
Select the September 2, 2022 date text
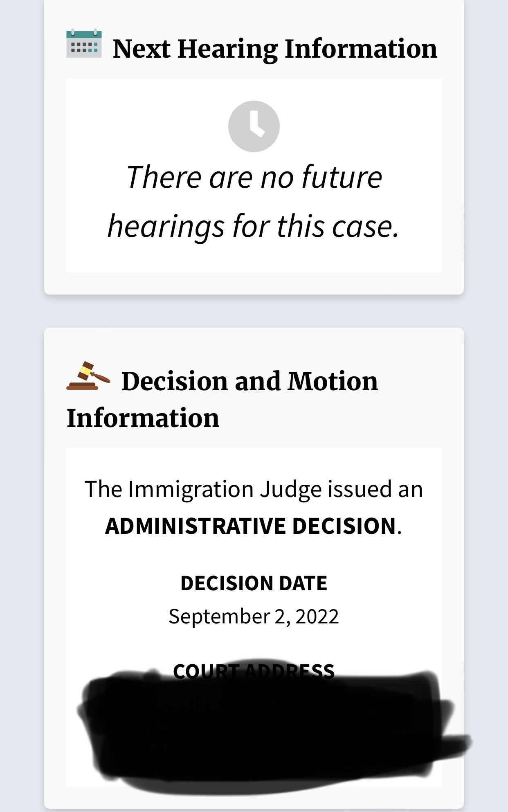click(x=254, y=616)
